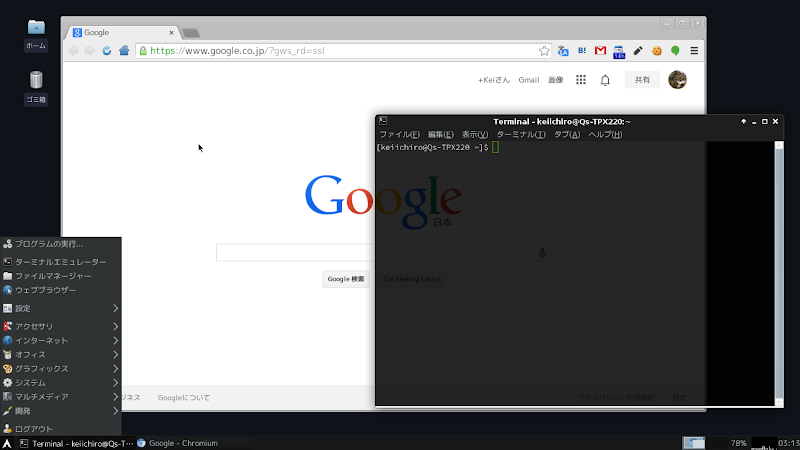Select プログラムの実行... in applications menu

point(61,244)
